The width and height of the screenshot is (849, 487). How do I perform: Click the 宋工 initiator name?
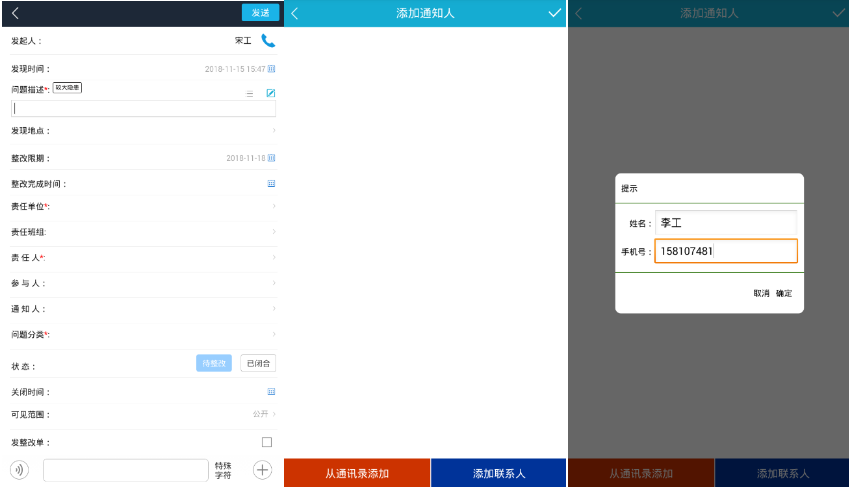click(243, 41)
